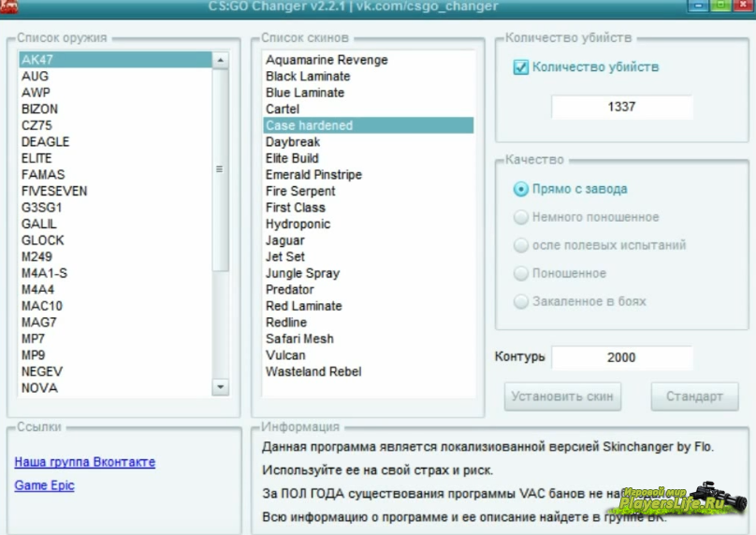756x535 pixels.
Task: Choose the Daybreak skin
Action: click(369, 142)
